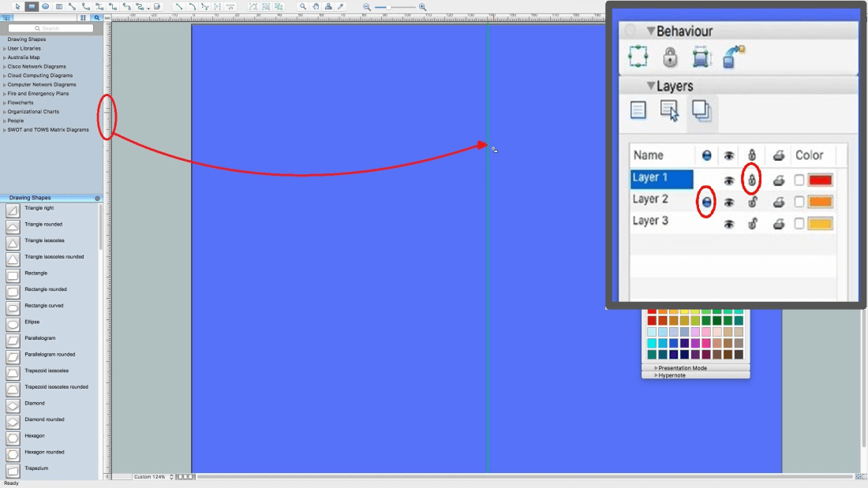
Task: Check the color checkbox for Layer 1
Action: [x=799, y=181]
